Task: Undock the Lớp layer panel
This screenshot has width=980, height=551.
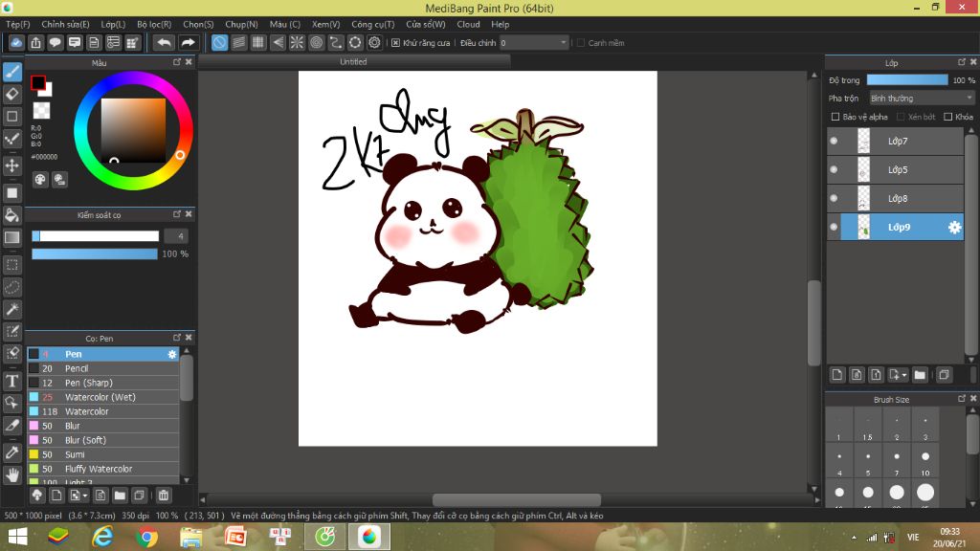Action: [961, 62]
